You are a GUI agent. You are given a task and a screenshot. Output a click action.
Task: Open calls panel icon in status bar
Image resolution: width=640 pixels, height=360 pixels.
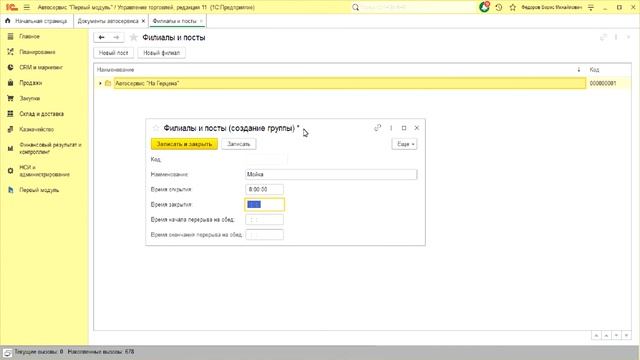(x=7, y=353)
